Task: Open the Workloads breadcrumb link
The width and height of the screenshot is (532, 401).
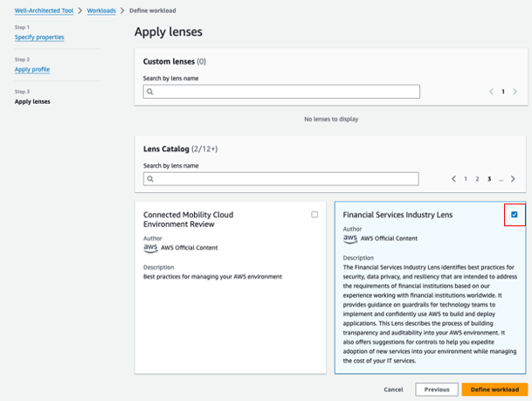Action: [101, 10]
